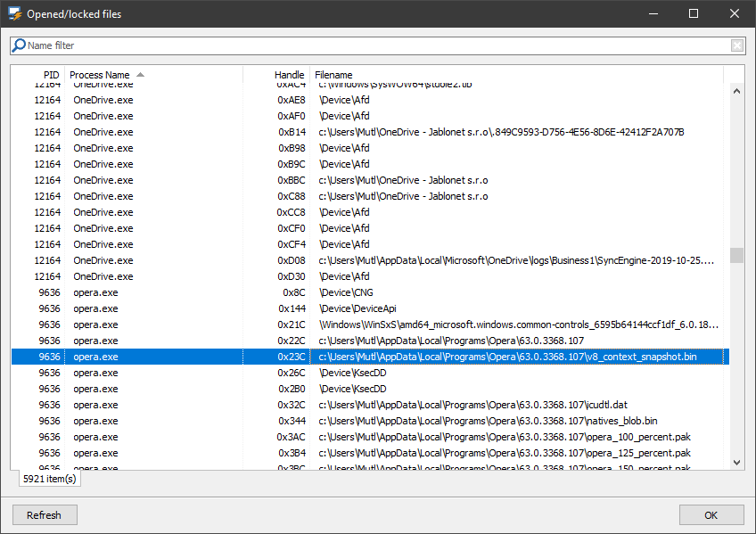The height and width of the screenshot is (534, 756).
Task: Select the opera_125_percent.pak row
Action: 370,453
